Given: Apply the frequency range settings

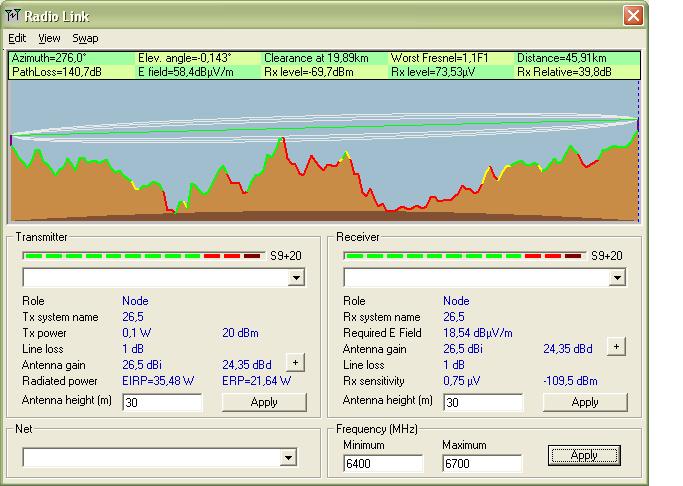Looking at the screenshot, I should [x=584, y=455].
